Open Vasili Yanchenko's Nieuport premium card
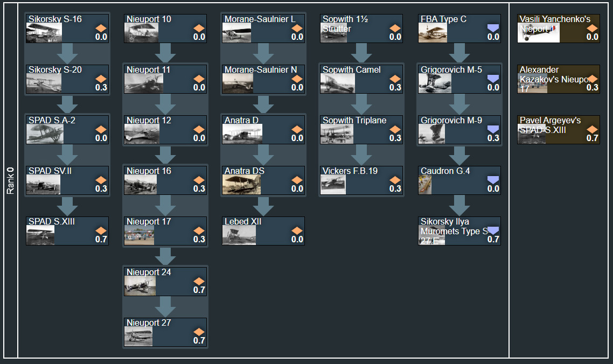The image size is (613, 364). [558, 28]
